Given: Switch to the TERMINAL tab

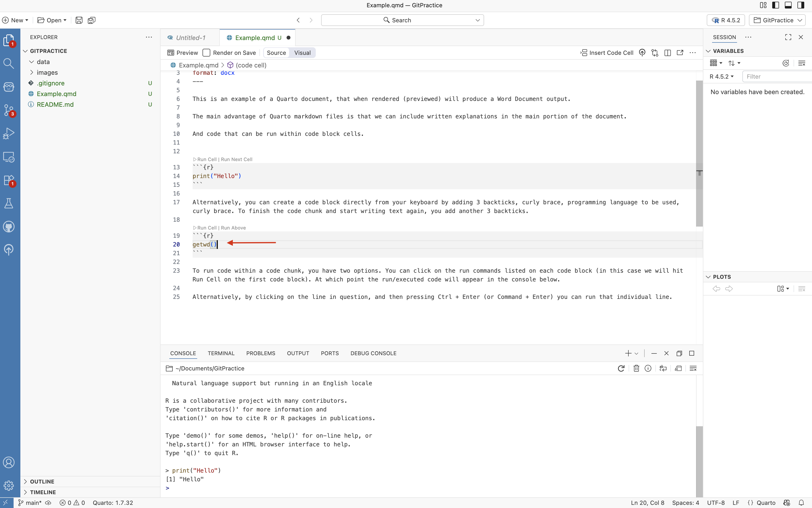Looking at the screenshot, I should [x=221, y=353].
